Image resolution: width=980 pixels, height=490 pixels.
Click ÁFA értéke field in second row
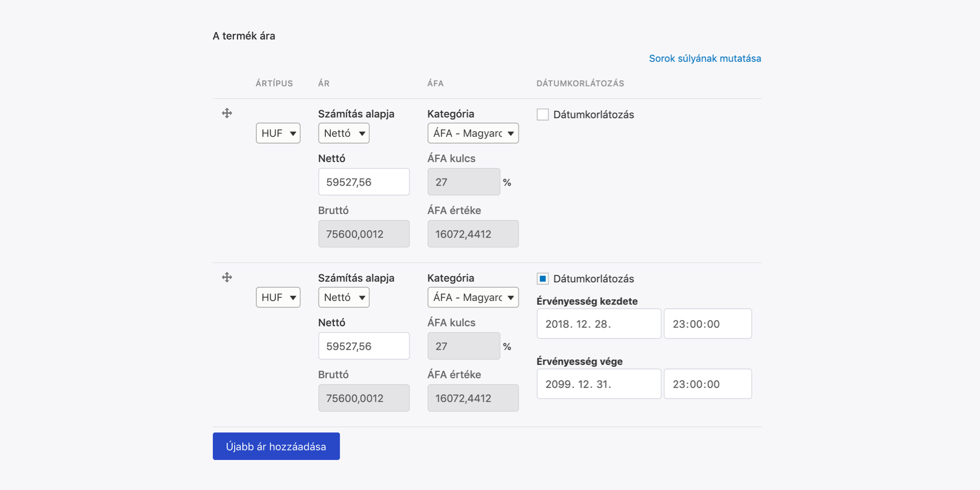coord(473,398)
